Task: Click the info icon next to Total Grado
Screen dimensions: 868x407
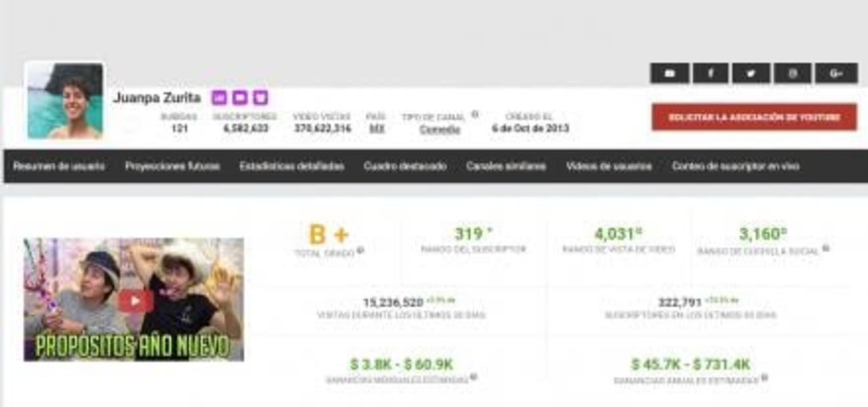Action: [x=361, y=251]
